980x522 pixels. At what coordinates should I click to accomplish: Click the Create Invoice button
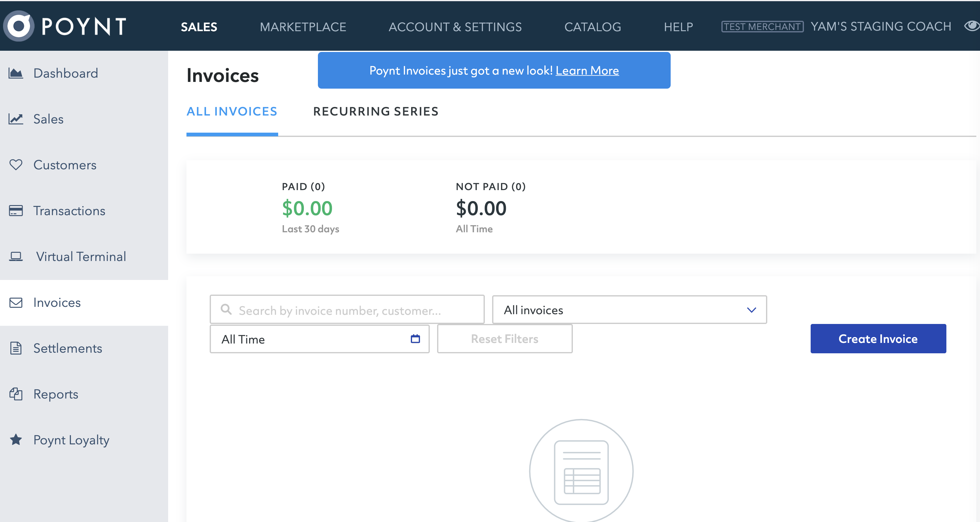click(878, 339)
